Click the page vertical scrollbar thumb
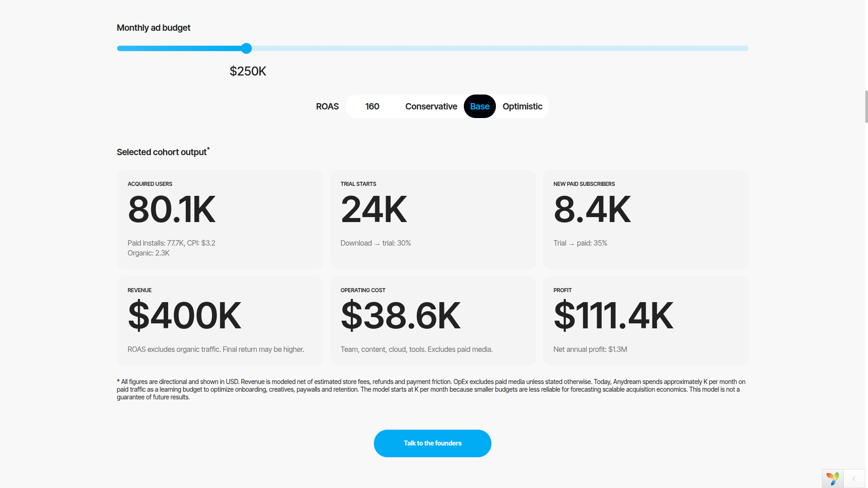 coord(866,106)
